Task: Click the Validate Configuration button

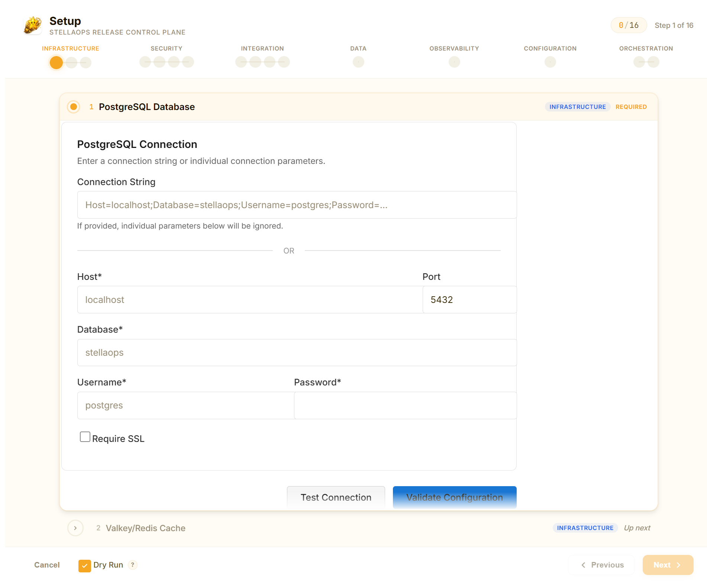Action: coord(454,497)
